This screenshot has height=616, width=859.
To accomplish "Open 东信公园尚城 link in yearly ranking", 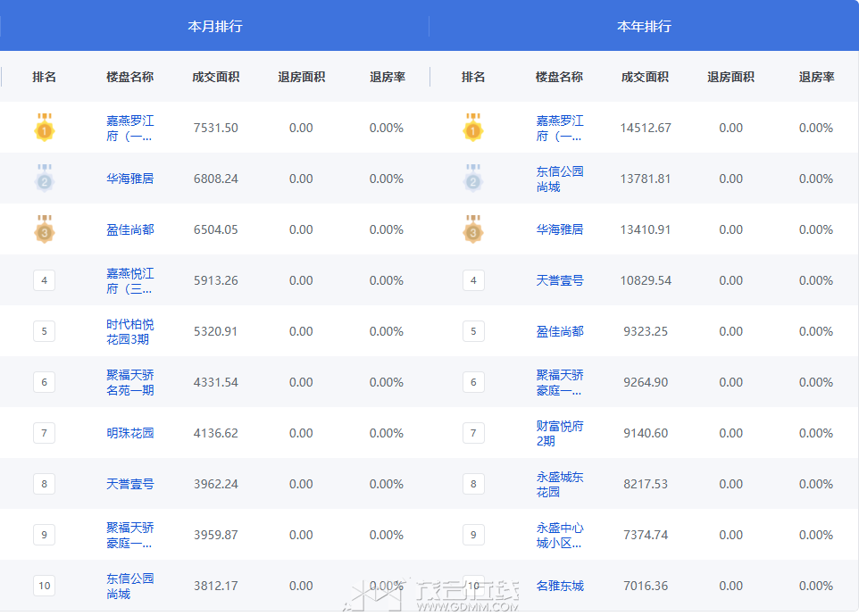I will (x=559, y=179).
